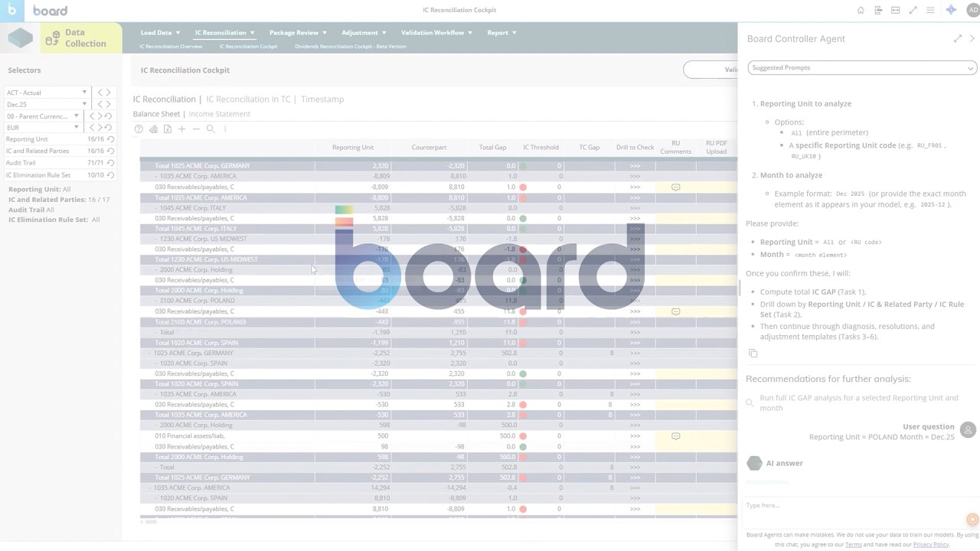Open the IC Reconciliation Overview sub-page
This screenshot has width=980, height=551.
(171, 47)
